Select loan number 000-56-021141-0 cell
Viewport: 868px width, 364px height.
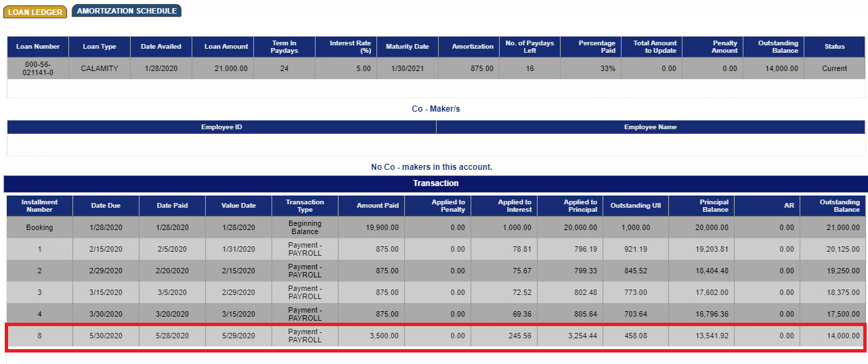[38, 68]
